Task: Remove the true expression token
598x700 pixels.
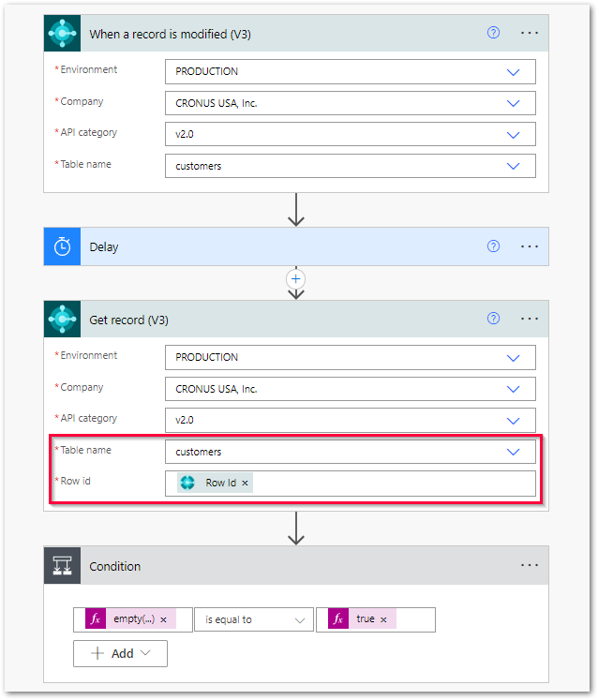Action: [x=383, y=619]
